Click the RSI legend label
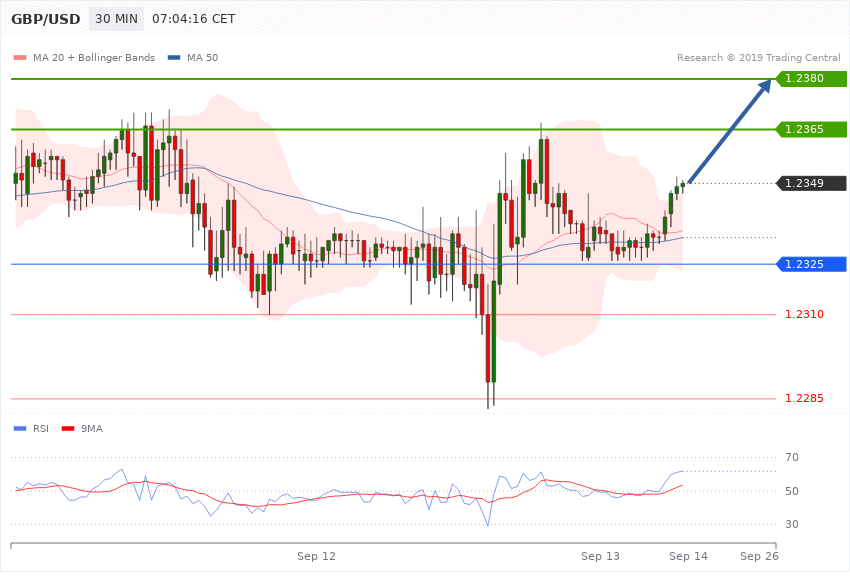The width and height of the screenshot is (850, 576). coord(41,429)
